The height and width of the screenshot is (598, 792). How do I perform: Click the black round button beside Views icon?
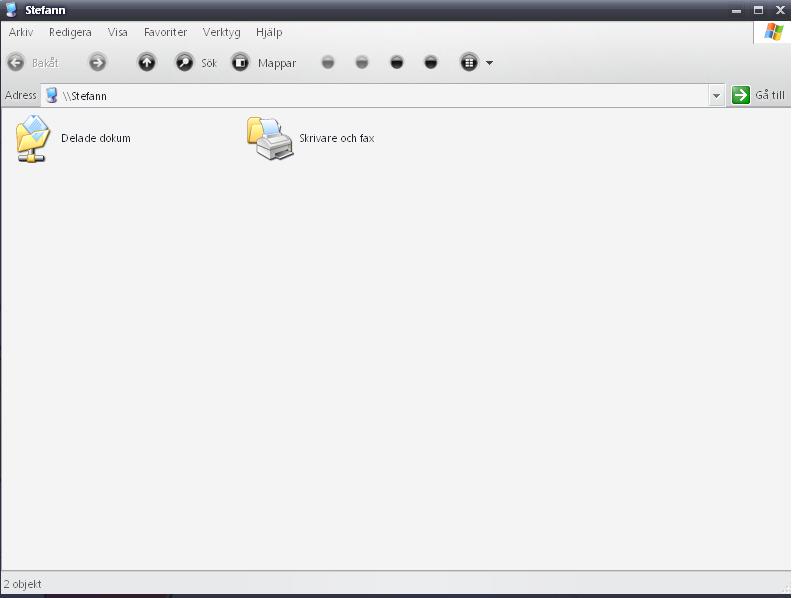coord(431,63)
